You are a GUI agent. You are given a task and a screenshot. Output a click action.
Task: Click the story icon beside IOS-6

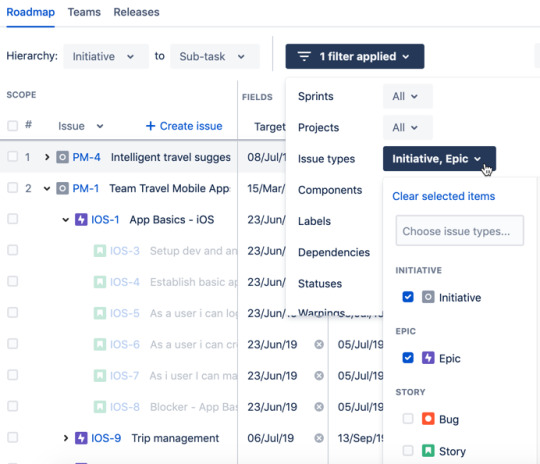pyautogui.click(x=100, y=344)
